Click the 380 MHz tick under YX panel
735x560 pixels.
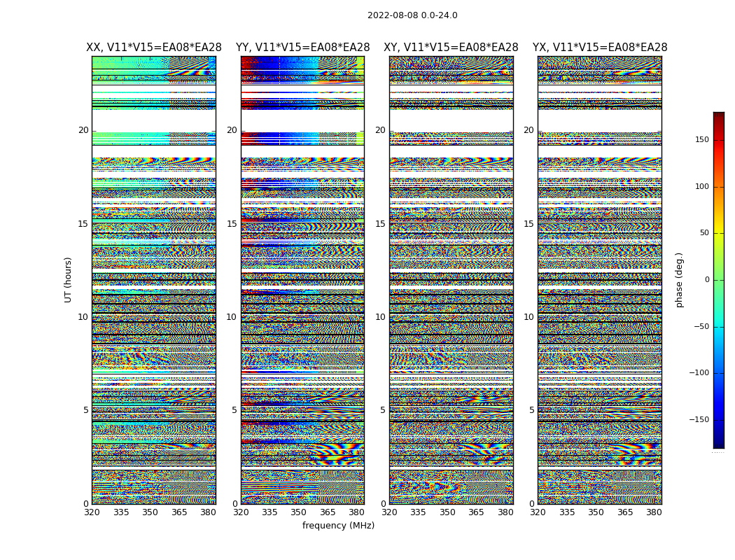click(654, 512)
